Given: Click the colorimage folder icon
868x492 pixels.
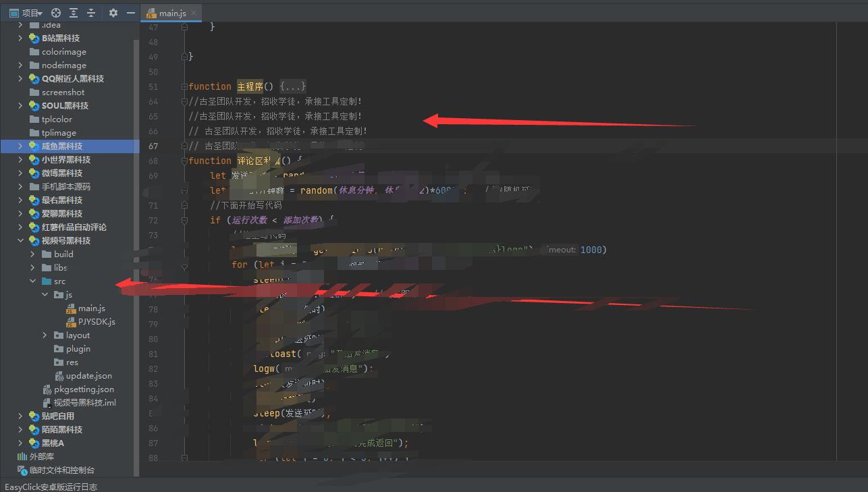Looking at the screenshot, I should 34,52.
